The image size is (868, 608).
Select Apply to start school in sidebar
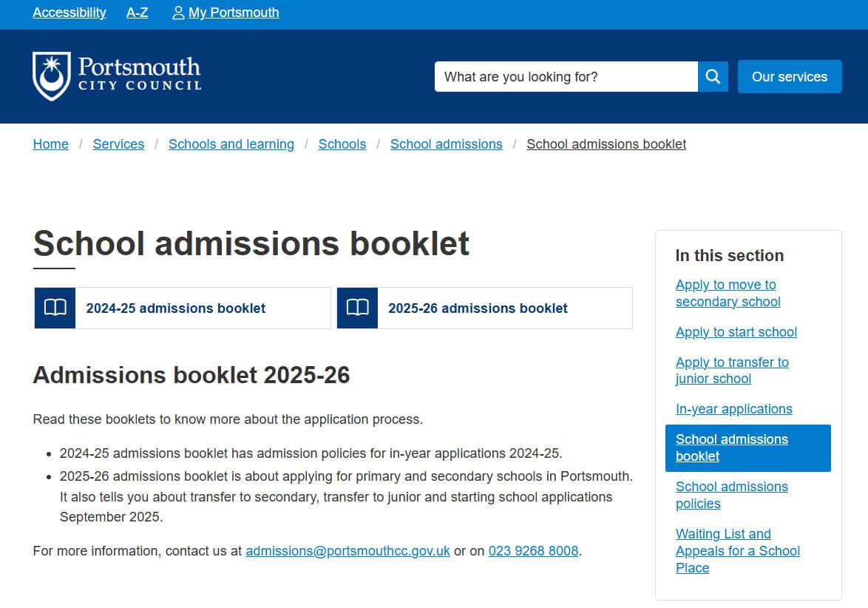click(736, 332)
